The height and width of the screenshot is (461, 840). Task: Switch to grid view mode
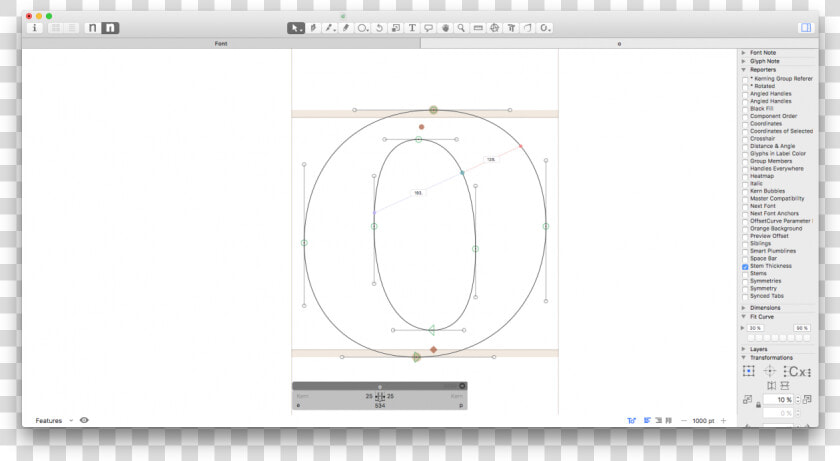click(55, 28)
